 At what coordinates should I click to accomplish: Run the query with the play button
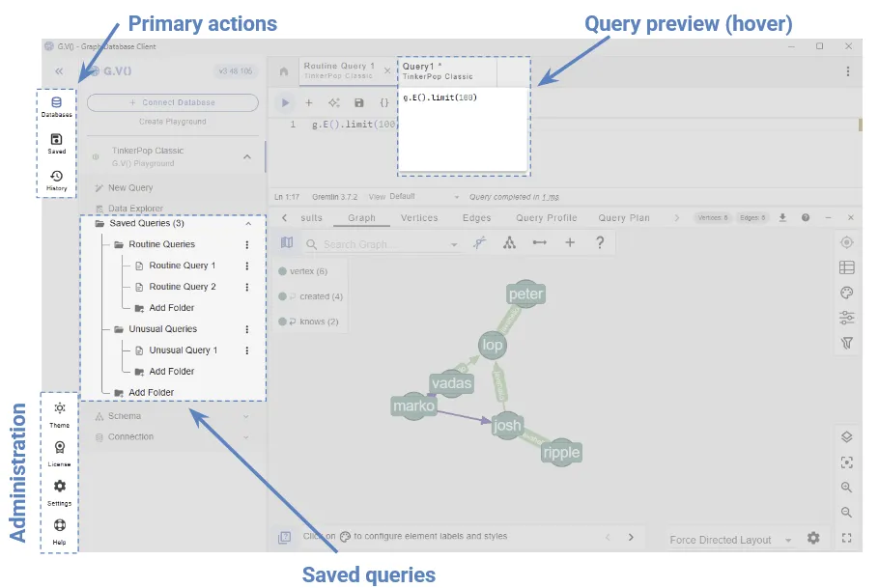[285, 102]
